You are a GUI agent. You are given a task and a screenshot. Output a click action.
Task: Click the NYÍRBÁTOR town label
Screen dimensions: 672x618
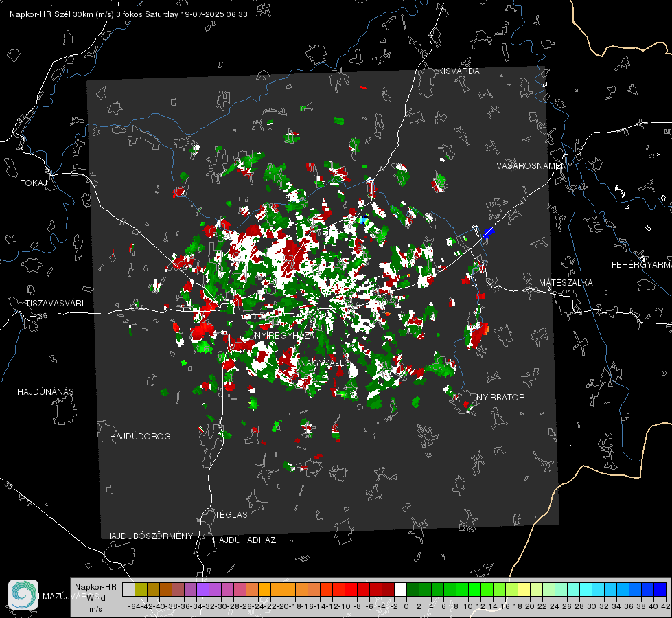pyautogui.click(x=500, y=397)
